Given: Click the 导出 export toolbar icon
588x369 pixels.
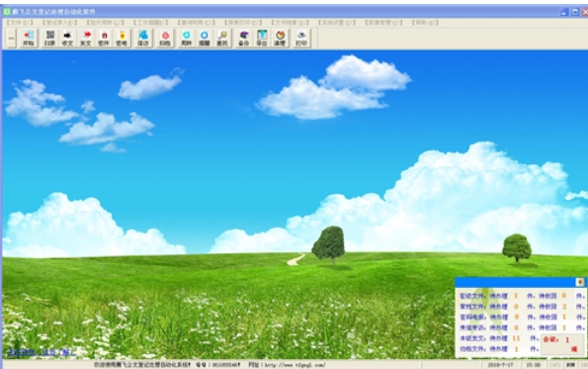Looking at the screenshot, I should pos(262,39).
